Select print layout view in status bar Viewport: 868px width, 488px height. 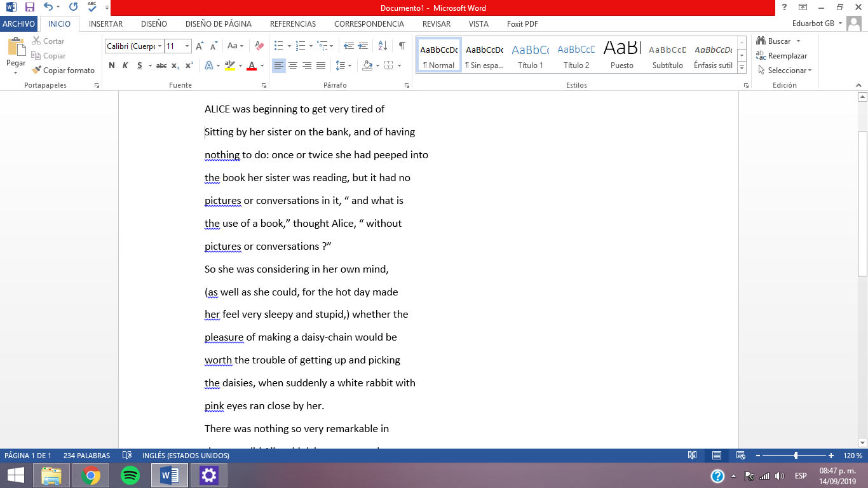[x=717, y=456]
